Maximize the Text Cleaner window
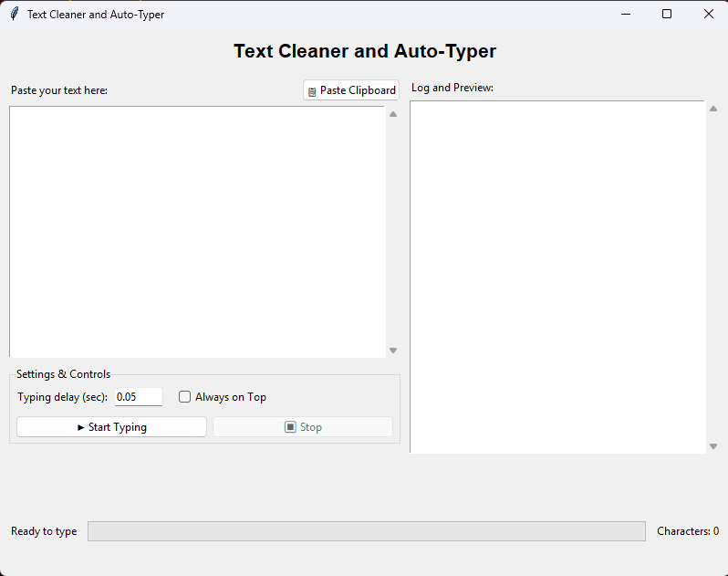Screen dimensions: 728x576 click(667, 14)
